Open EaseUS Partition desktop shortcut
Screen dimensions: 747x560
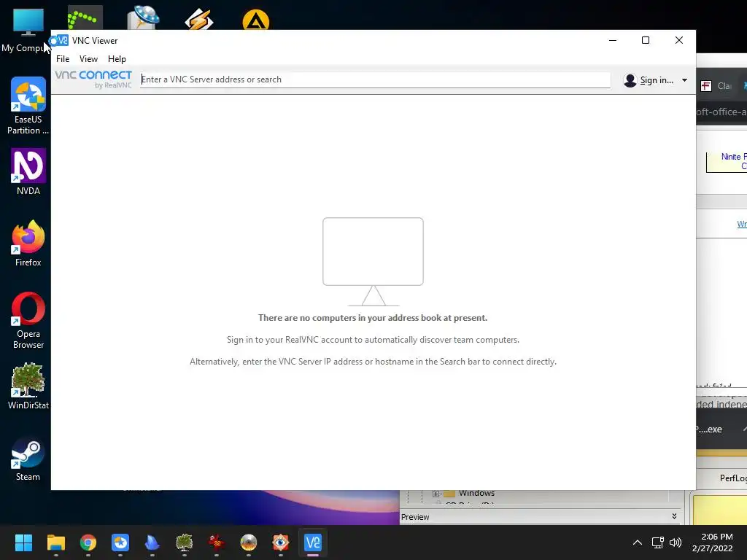pyautogui.click(x=28, y=106)
